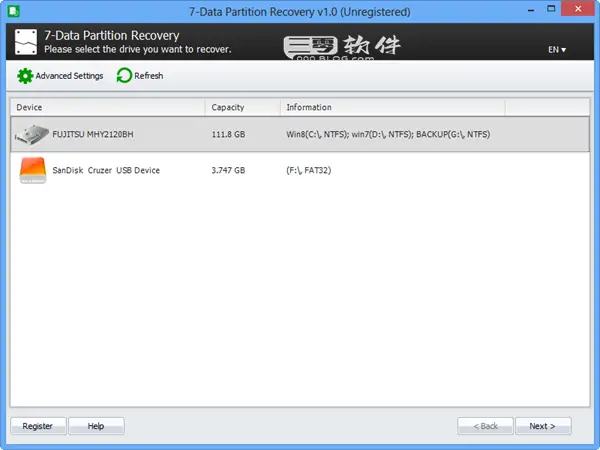
Task: Close the Partition Recovery window
Action: [x=578, y=8]
